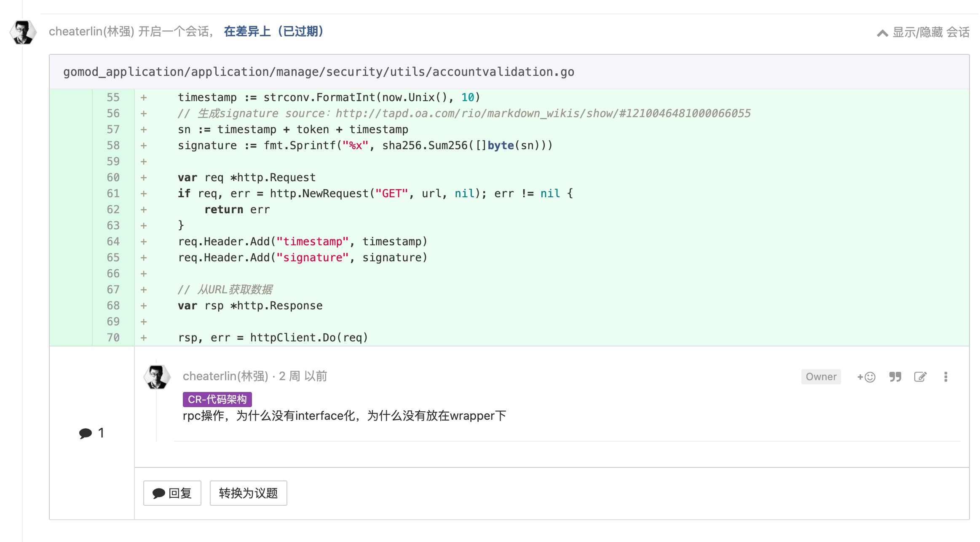This screenshot has width=980, height=542.
Task: Click the 从URL获取数据 comment line
Action: click(x=225, y=290)
